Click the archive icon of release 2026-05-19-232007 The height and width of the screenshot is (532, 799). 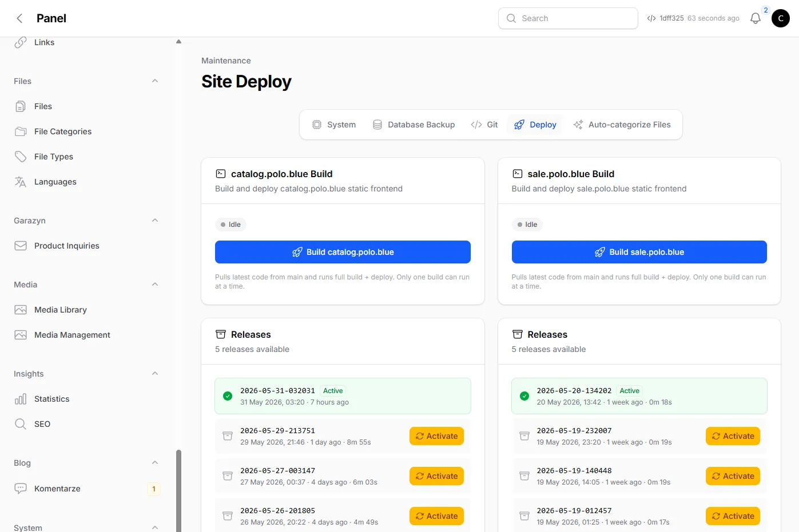(x=524, y=436)
